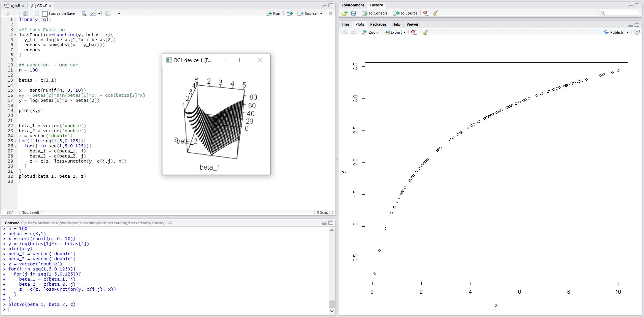
Task: Open the (Top Level) scope selector
Action: click(x=32, y=212)
